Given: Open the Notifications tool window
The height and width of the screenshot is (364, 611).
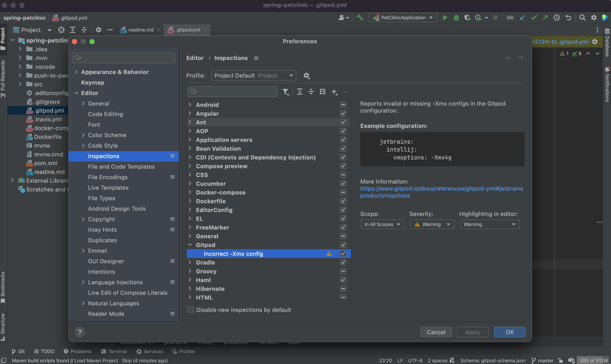Looking at the screenshot, I should (607, 85).
